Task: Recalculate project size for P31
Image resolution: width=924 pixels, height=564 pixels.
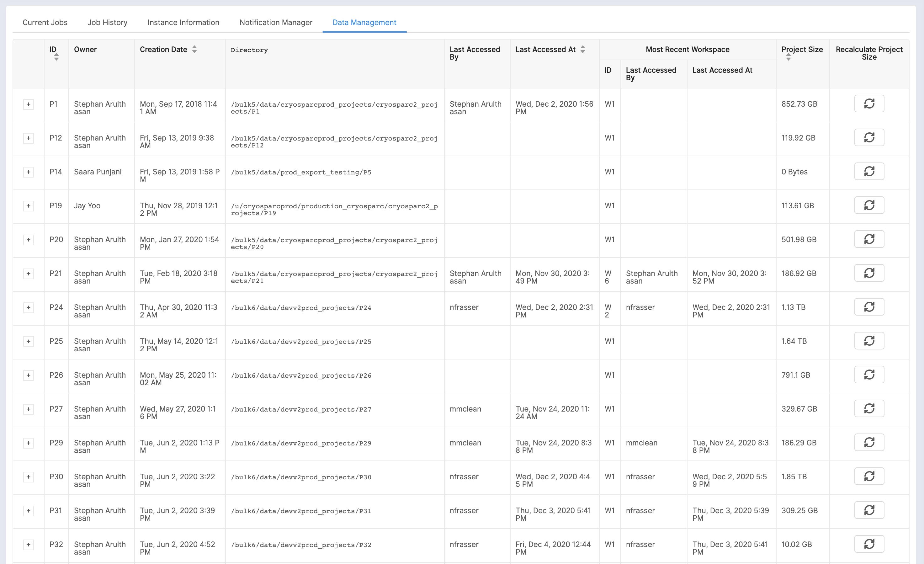Action: 869,510
